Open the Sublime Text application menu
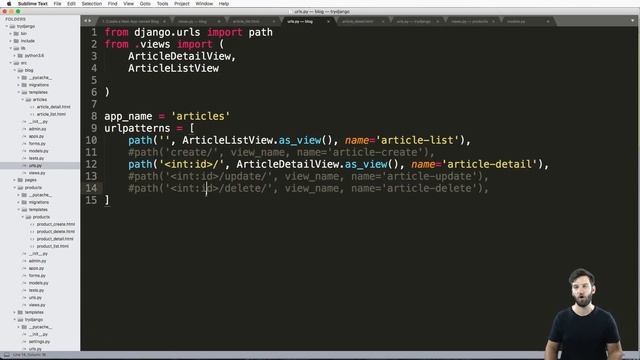 click(x=33, y=4)
